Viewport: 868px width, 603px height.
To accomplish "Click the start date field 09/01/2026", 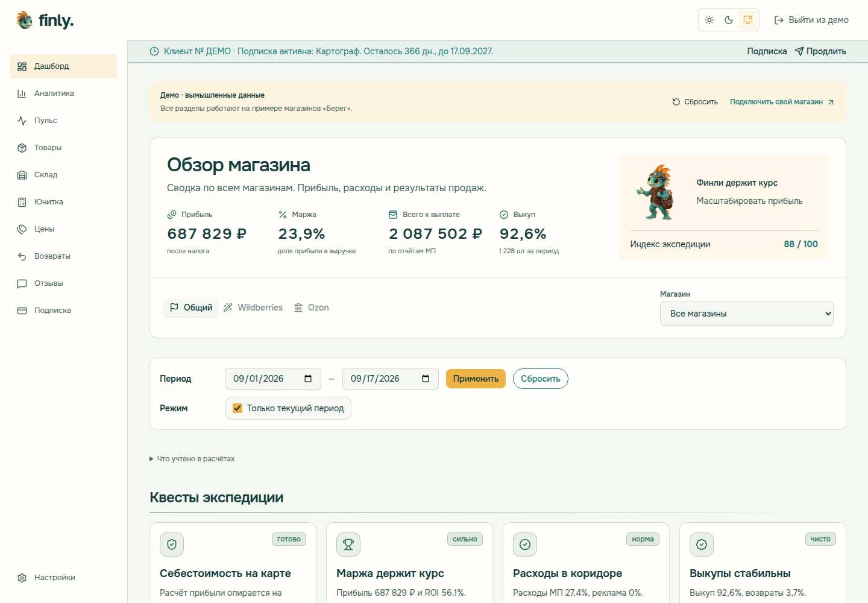I will [x=273, y=379].
